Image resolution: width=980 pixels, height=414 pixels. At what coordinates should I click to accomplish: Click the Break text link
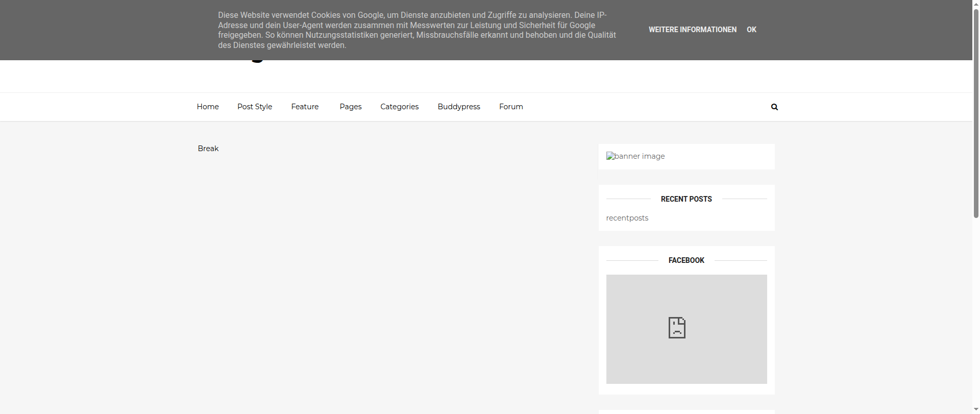tap(208, 149)
